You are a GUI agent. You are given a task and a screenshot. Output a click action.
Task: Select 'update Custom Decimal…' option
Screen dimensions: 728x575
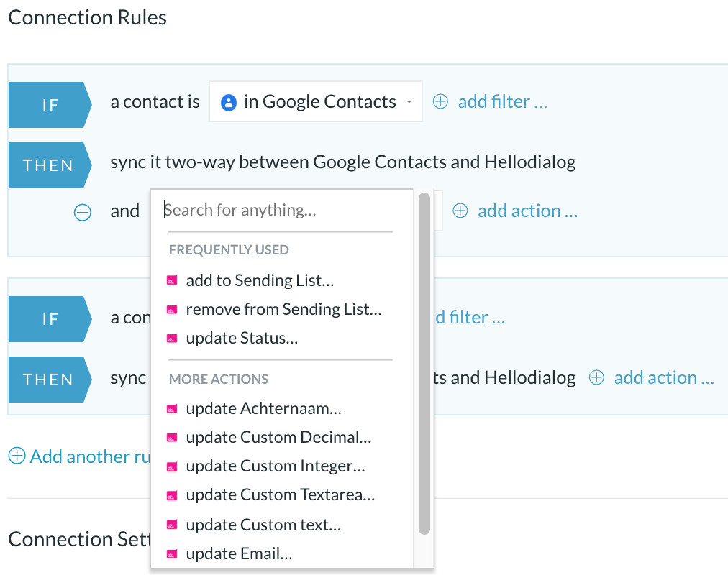[278, 437]
